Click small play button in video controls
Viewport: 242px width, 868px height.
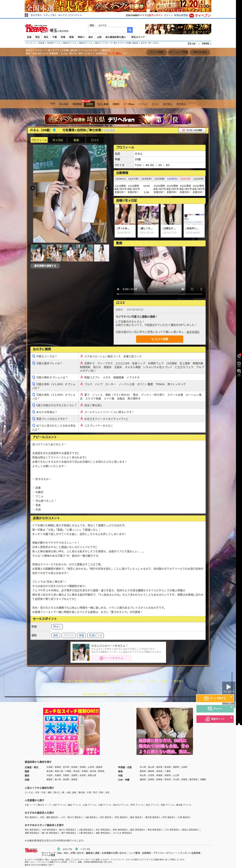tap(118, 289)
